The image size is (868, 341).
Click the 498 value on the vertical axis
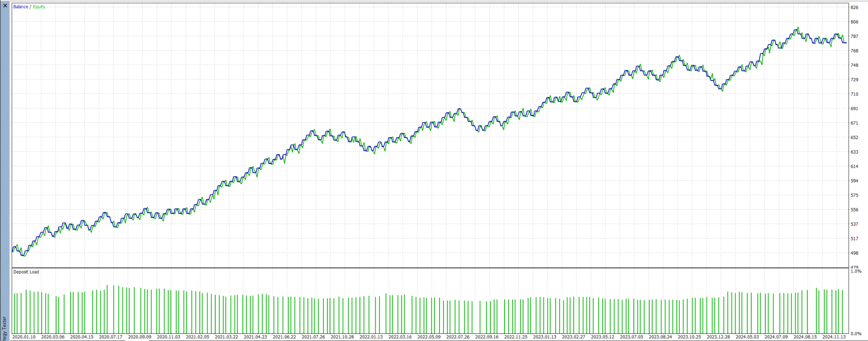pos(854,253)
